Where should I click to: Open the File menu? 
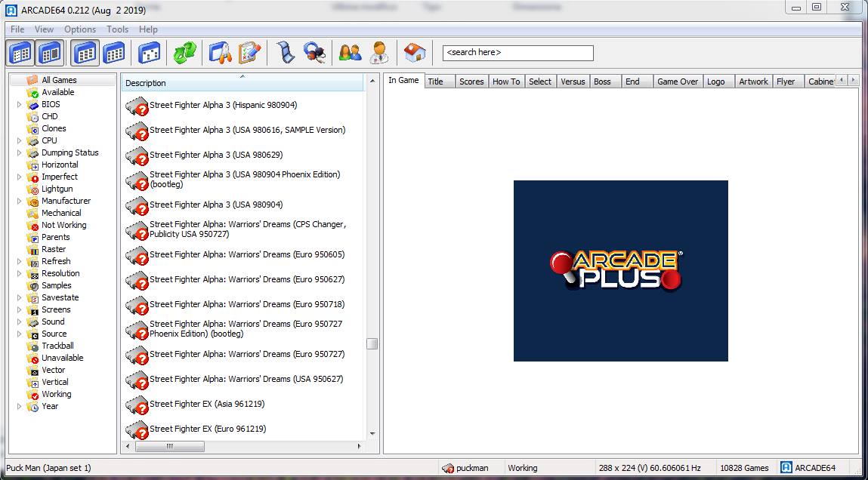click(x=17, y=29)
